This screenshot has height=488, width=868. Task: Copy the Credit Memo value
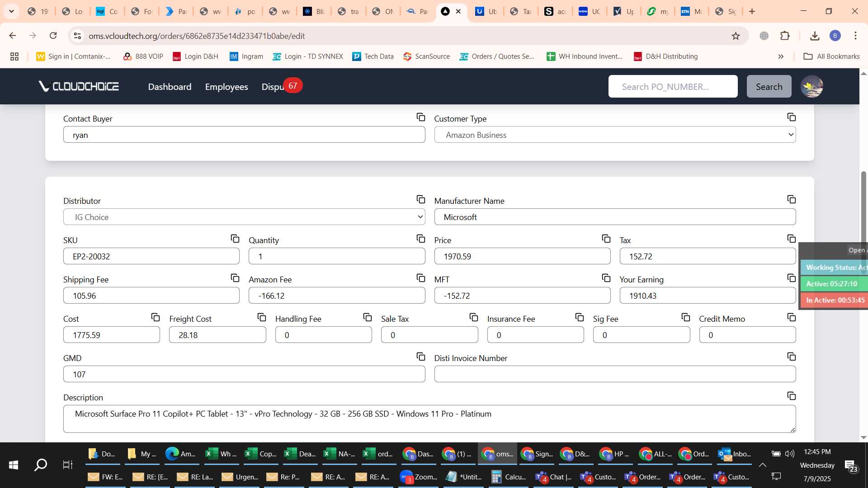[791, 318]
